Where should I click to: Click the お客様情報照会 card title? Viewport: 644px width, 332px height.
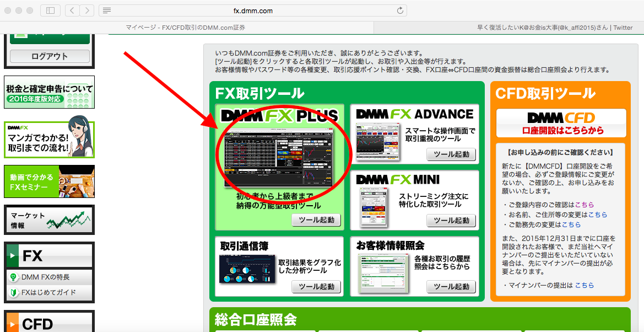coord(390,246)
